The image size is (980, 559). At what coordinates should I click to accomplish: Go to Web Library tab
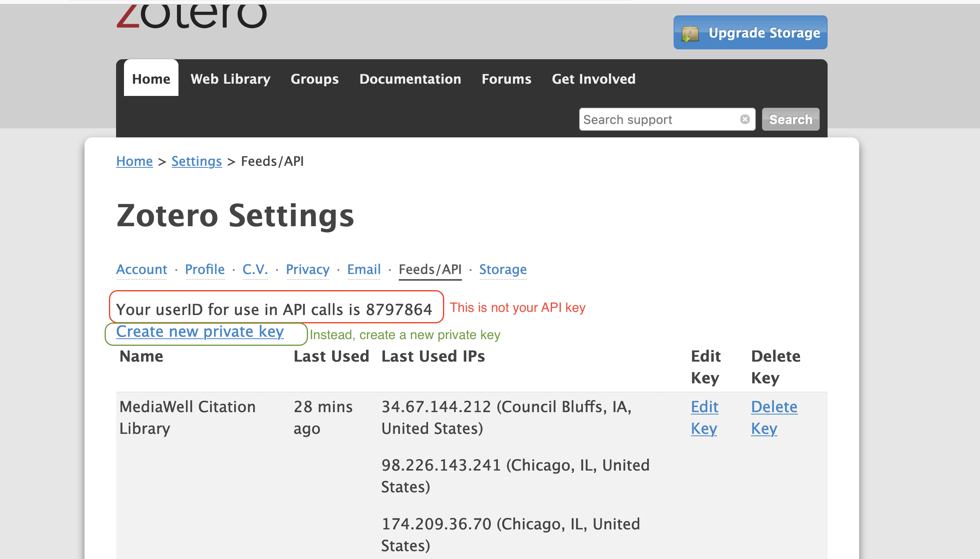[x=230, y=79]
